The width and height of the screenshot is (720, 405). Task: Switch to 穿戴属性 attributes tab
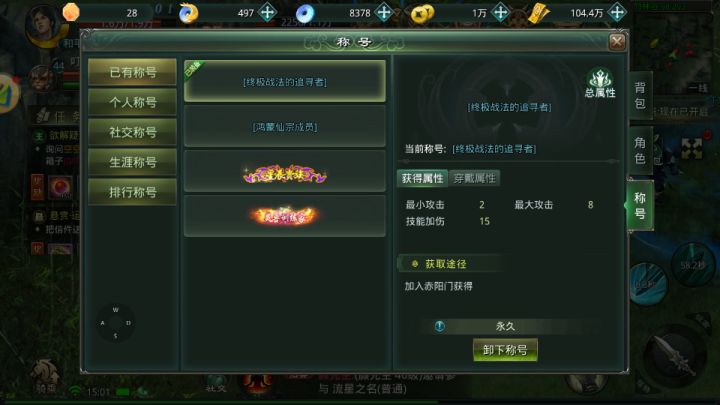click(x=475, y=178)
